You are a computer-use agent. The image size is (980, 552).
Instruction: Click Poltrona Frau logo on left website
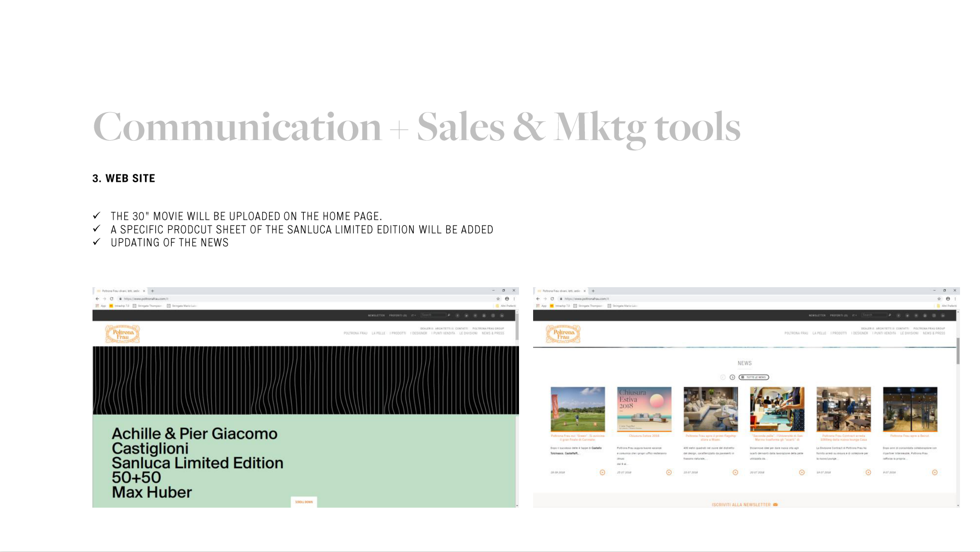point(123,334)
